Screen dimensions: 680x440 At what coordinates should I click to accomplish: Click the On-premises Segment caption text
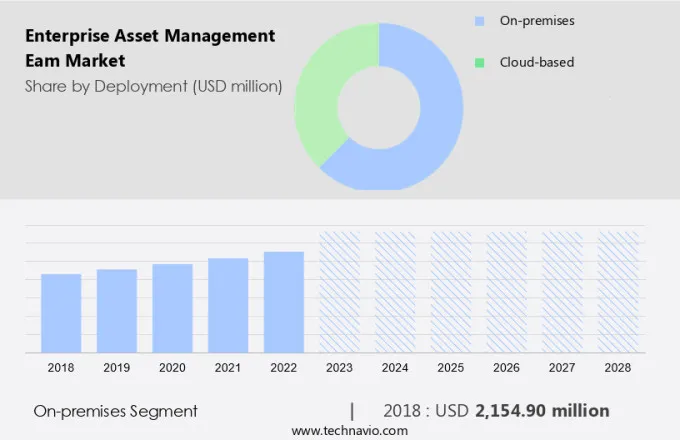tap(115, 411)
